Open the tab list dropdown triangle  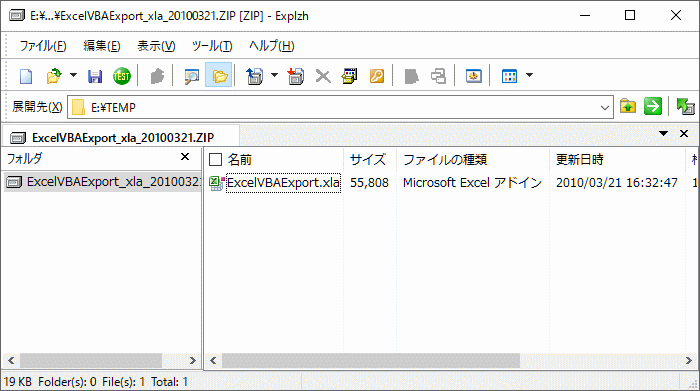pyautogui.click(x=663, y=133)
